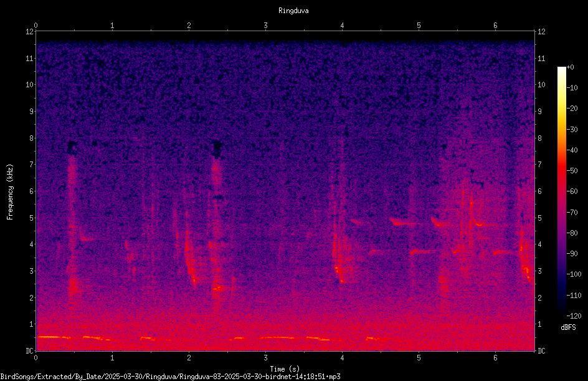Click the -20 value on the color scale
Viewport: 588px width, 381px height.
pos(572,109)
